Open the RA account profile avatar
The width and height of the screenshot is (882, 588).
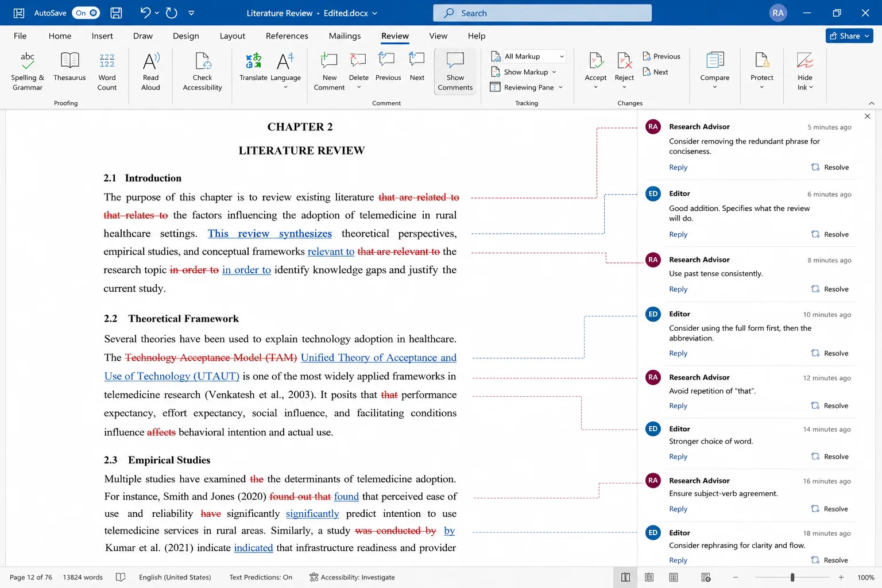click(x=778, y=13)
